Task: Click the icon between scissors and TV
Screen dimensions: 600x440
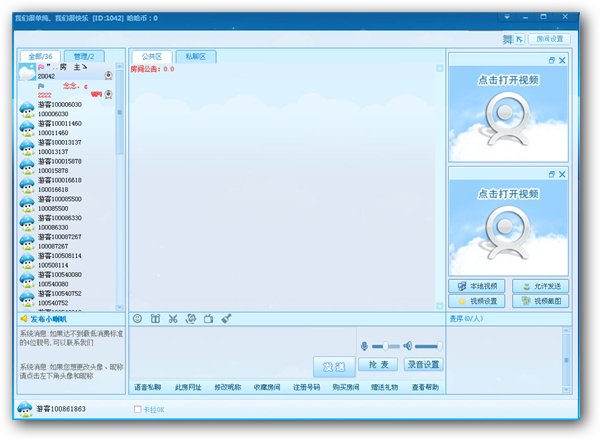Action: click(191, 319)
